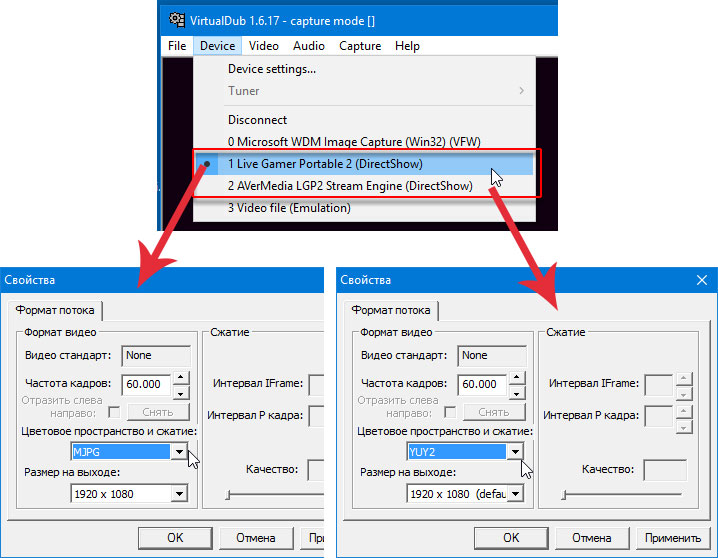718x558 pixels.
Task: Open the Audio menu
Action: click(309, 46)
